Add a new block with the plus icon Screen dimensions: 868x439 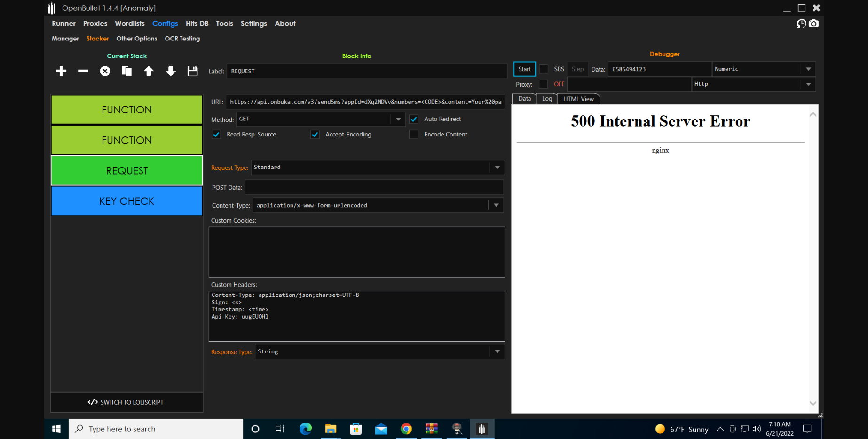click(x=61, y=71)
